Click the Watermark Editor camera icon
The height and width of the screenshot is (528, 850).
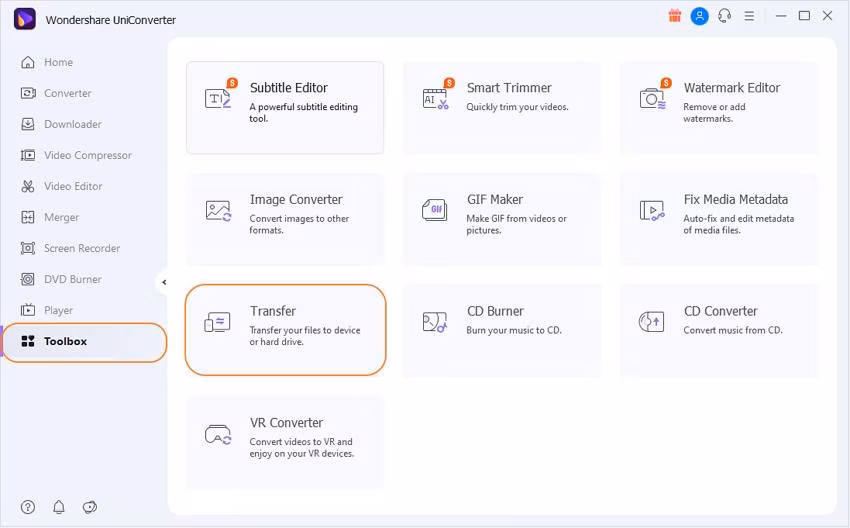click(x=652, y=98)
